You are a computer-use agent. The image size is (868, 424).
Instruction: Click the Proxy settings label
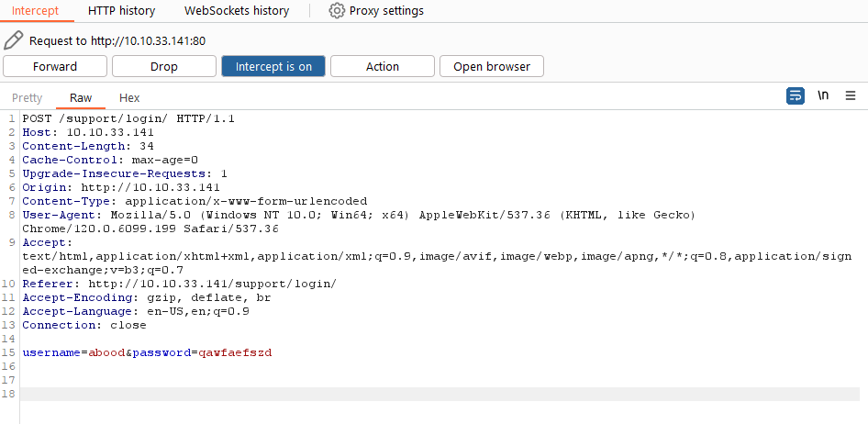386,10
